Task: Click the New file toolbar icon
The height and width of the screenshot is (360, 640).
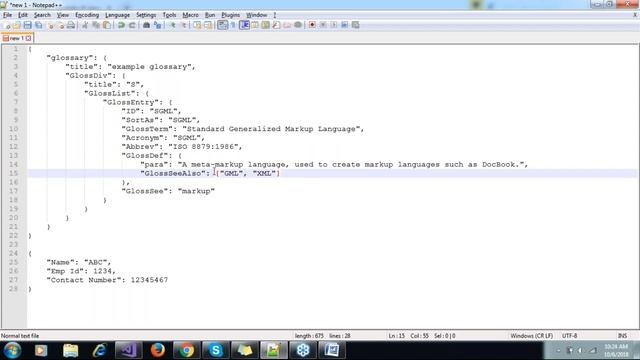Action: [x=6, y=25]
